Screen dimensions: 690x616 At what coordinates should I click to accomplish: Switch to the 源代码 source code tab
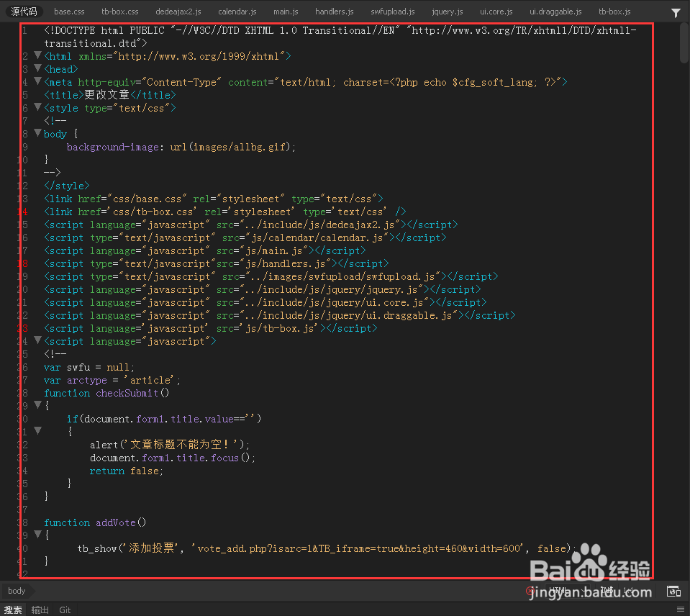24,12
